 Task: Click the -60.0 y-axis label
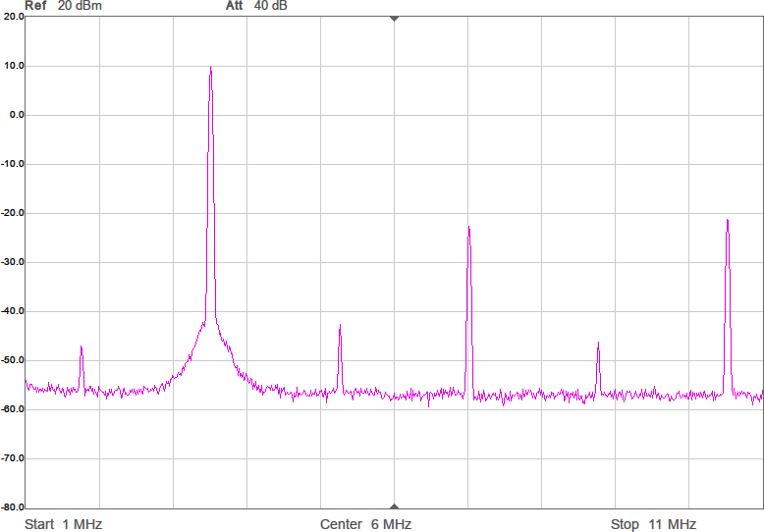click(x=13, y=409)
